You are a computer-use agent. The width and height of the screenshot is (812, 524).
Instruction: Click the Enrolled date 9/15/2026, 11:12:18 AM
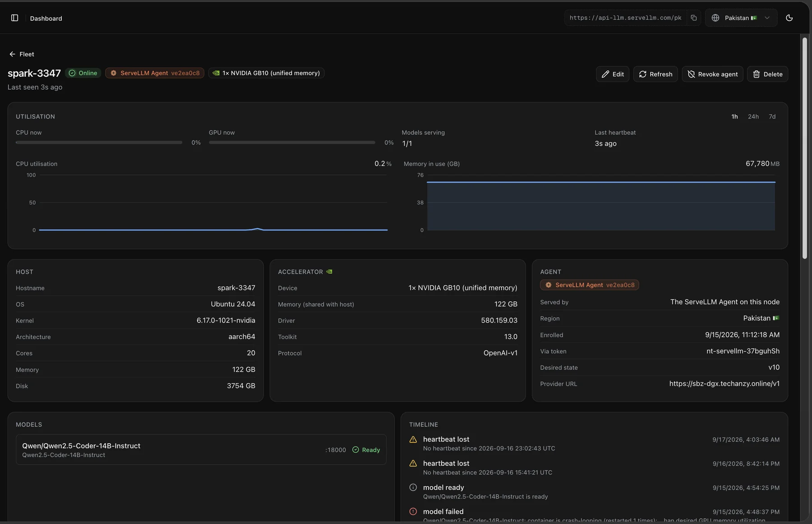[742, 335]
